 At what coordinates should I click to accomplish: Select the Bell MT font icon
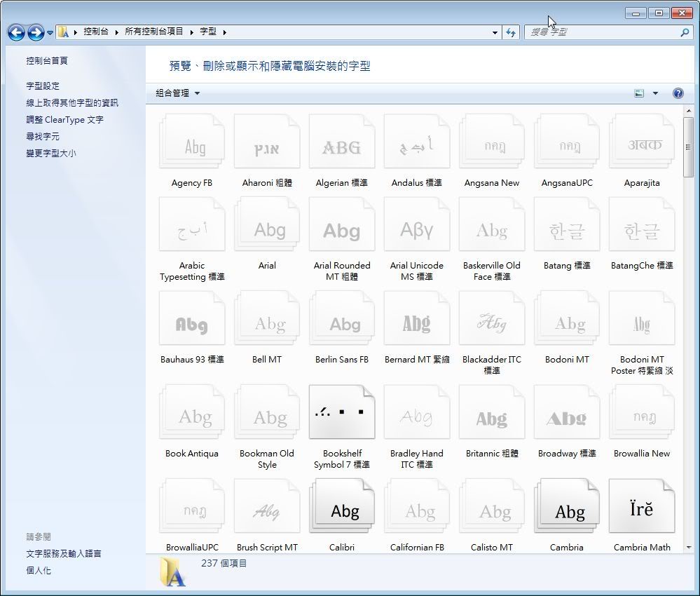pyautogui.click(x=267, y=318)
